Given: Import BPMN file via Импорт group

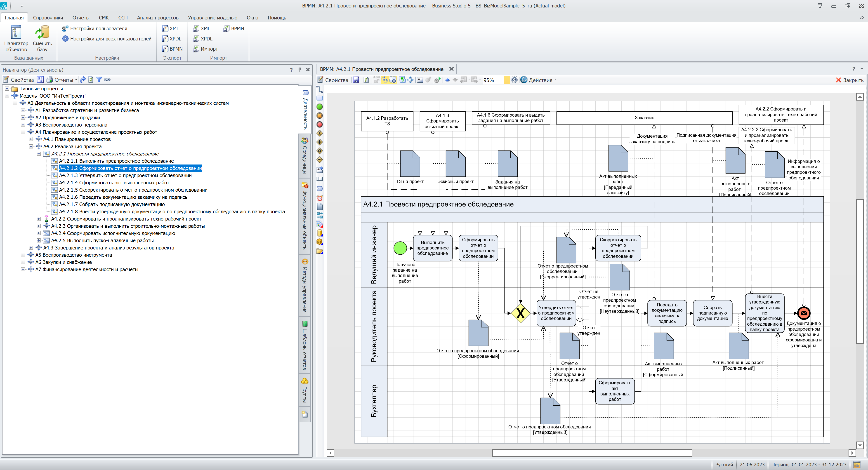Looking at the screenshot, I should [x=234, y=29].
